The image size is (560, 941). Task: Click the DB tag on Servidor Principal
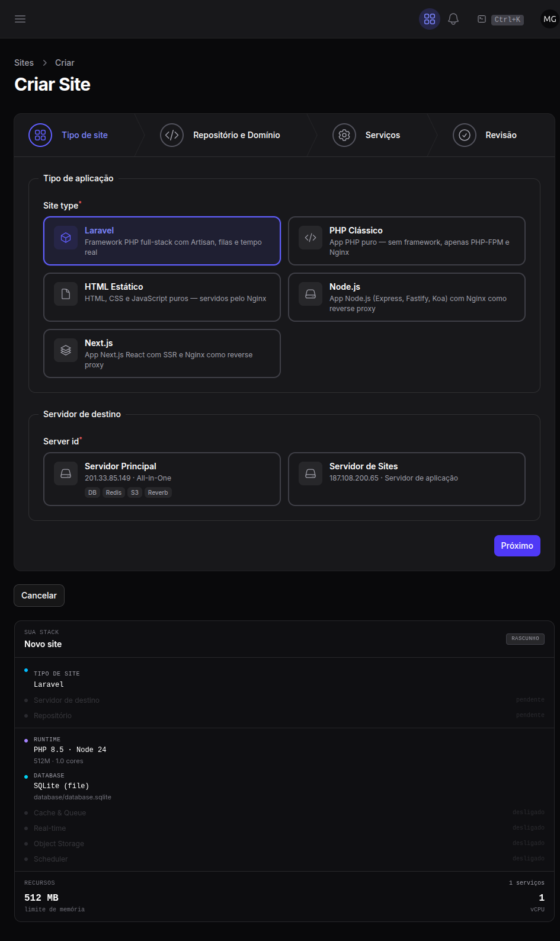[x=92, y=492]
